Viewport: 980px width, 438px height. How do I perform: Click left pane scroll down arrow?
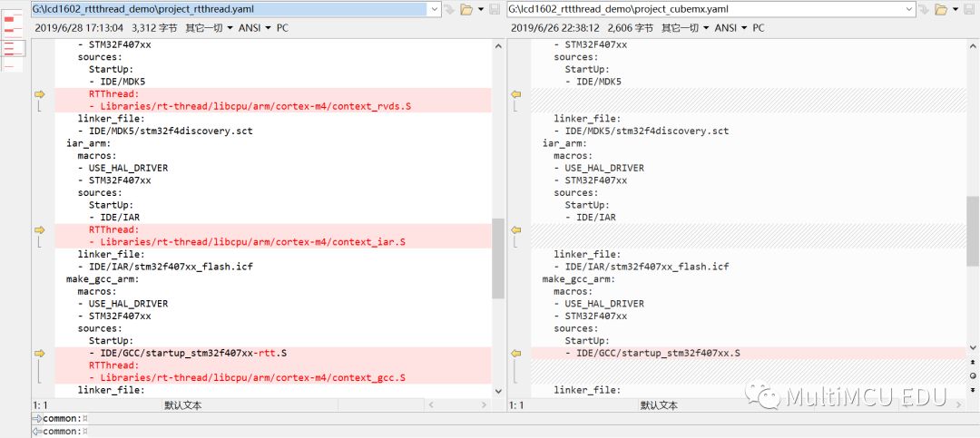tap(498, 391)
